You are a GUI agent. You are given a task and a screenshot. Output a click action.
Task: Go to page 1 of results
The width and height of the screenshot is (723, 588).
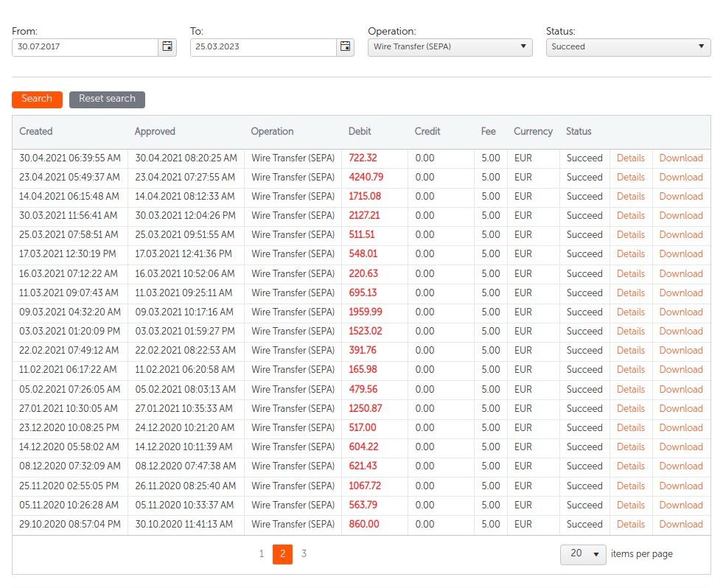pos(261,554)
